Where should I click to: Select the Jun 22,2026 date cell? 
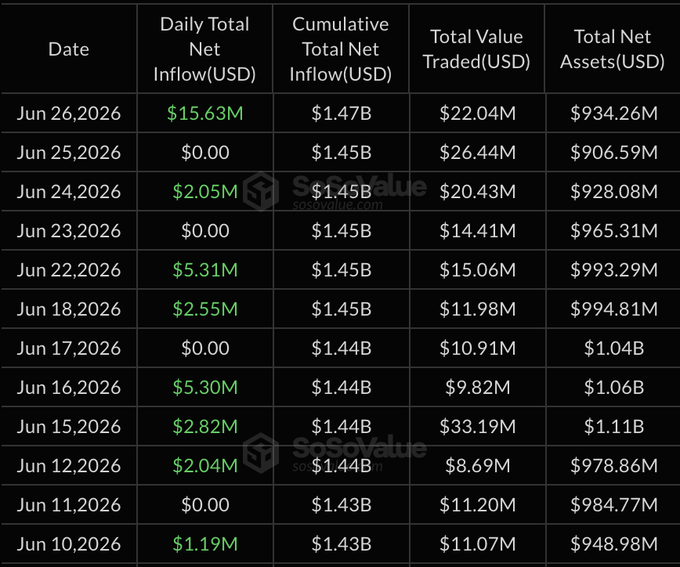[x=69, y=270]
